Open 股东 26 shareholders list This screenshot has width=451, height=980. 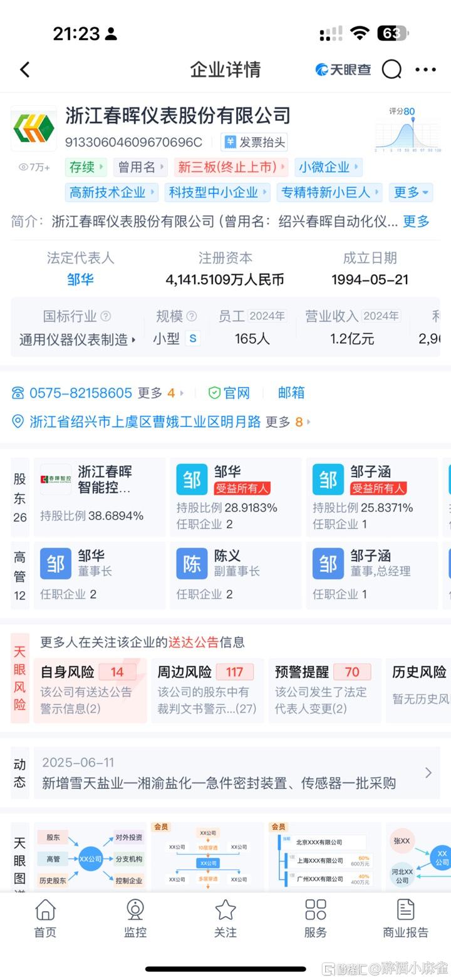tap(20, 497)
